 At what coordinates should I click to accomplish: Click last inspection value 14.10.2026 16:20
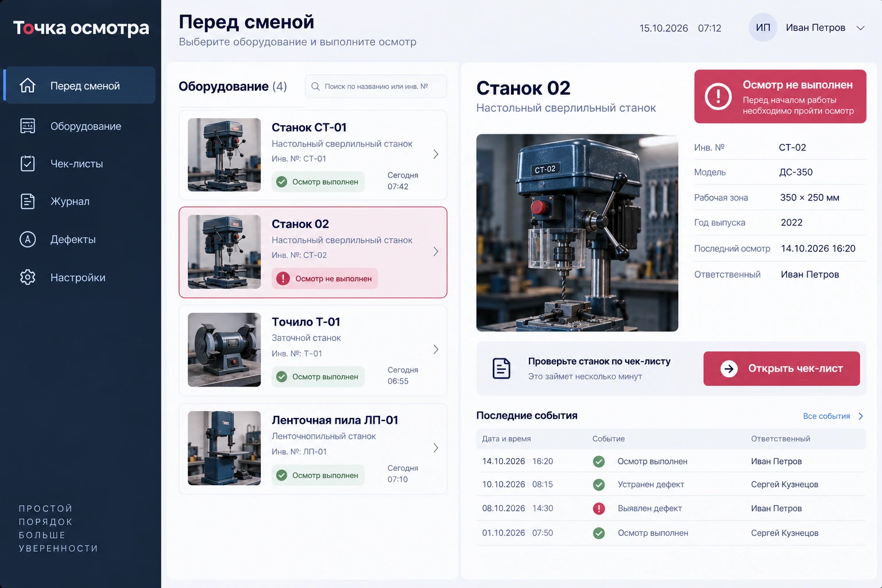(818, 248)
